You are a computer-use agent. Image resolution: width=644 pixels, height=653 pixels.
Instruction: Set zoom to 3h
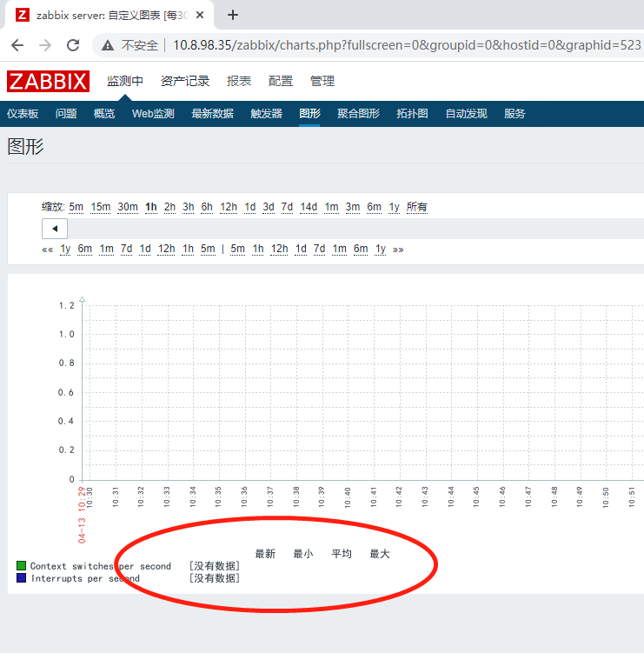pos(189,207)
